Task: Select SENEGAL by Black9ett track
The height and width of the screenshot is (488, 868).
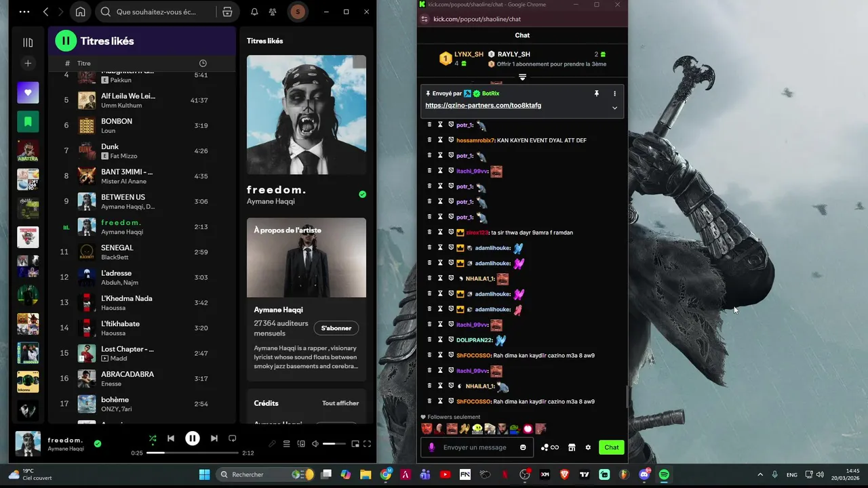Action: click(x=142, y=252)
